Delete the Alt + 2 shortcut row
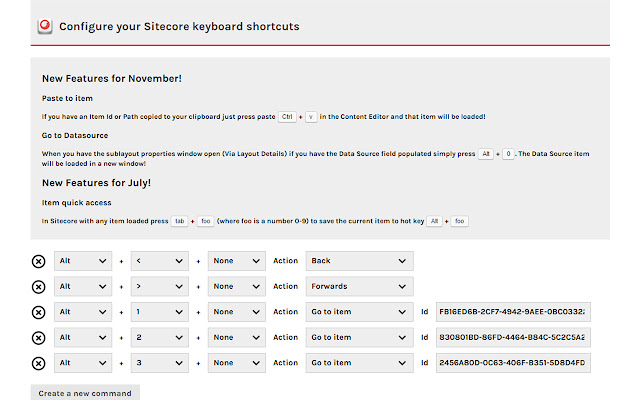 coord(38,338)
